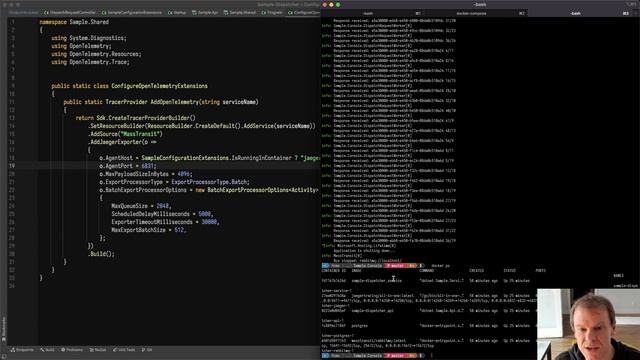This screenshot has width=640, height=360.
Task: Click the hammer Build icon
Action: (x=42, y=350)
